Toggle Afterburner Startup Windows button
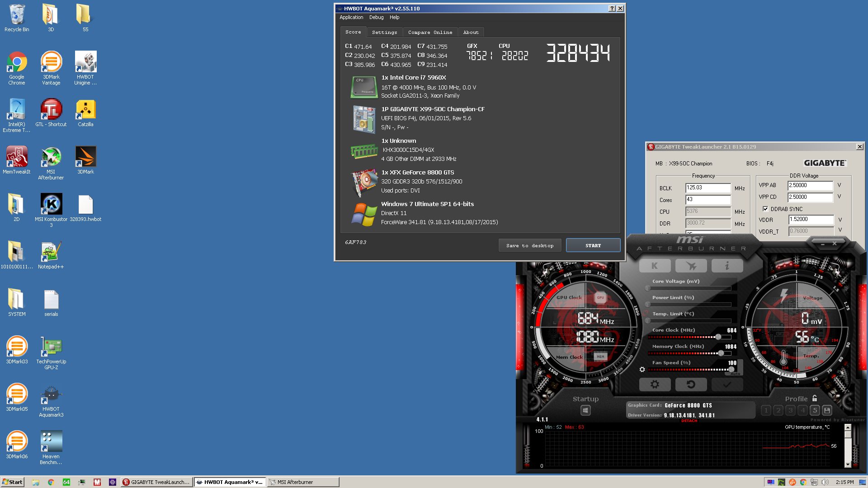The height and width of the screenshot is (488, 868). [x=585, y=410]
